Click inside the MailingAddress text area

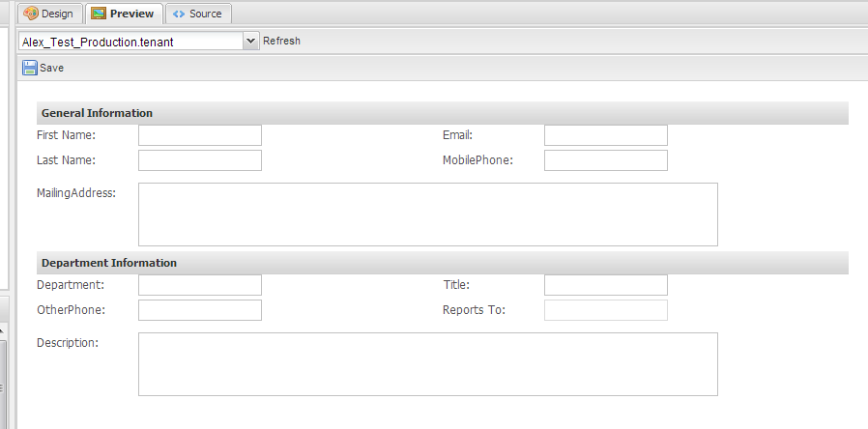click(x=428, y=214)
